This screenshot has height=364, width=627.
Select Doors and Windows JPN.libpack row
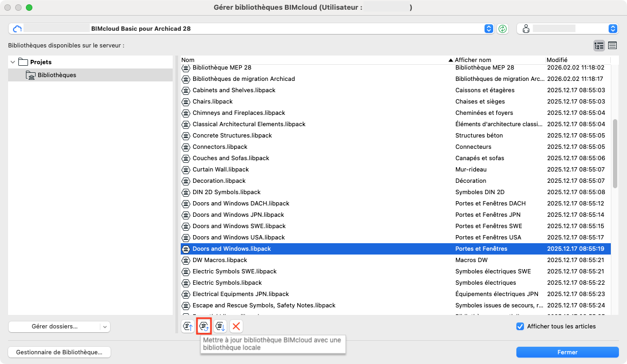coord(396,215)
